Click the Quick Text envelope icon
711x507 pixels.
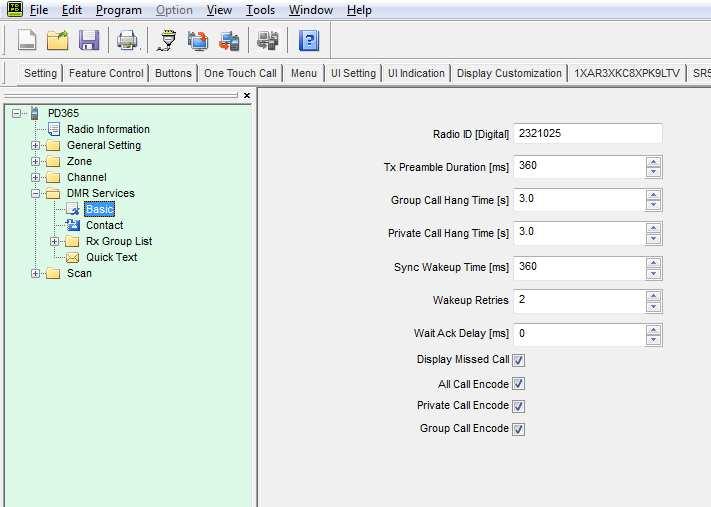(73, 258)
